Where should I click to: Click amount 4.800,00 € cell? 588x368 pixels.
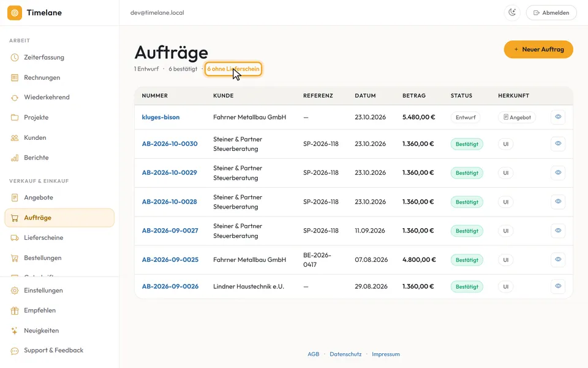click(419, 260)
